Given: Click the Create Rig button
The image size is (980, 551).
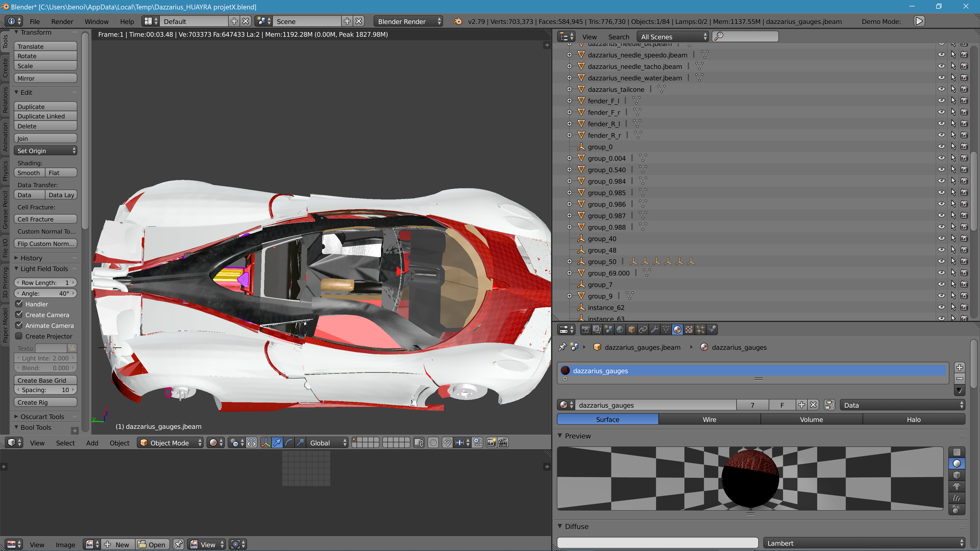Looking at the screenshot, I should point(45,402).
